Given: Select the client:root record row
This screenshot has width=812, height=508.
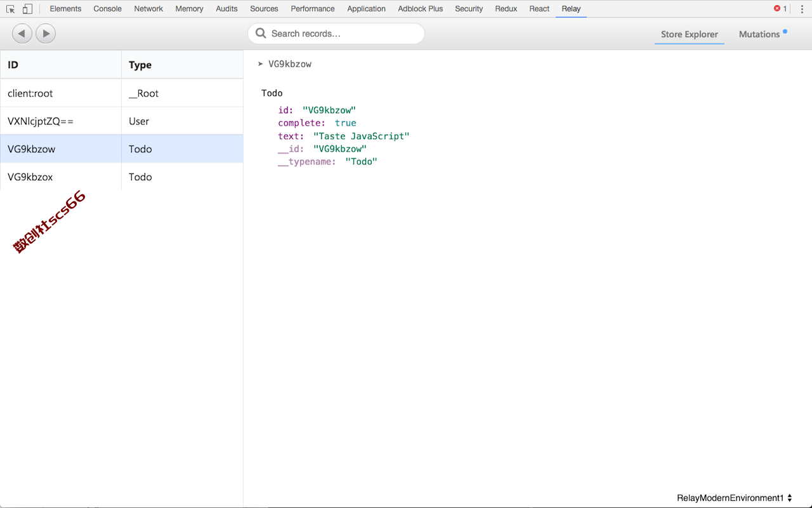Looking at the screenshot, I should click(121, 93).
